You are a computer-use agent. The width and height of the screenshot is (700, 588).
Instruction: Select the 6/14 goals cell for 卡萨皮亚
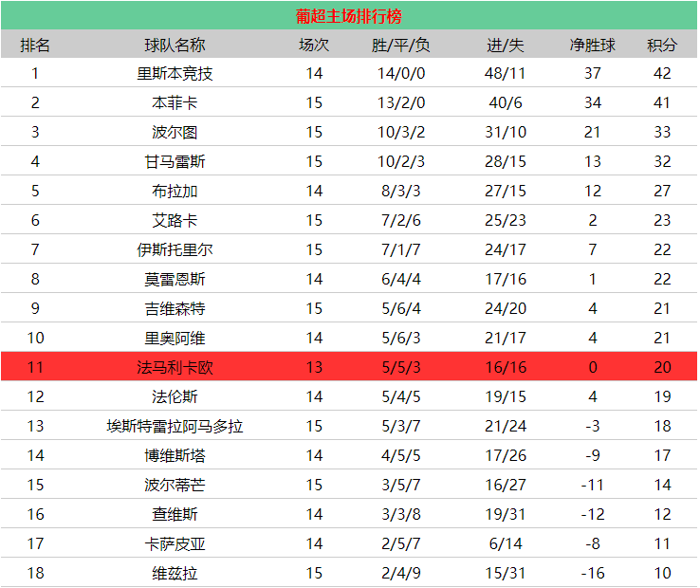(x=505, y=544)
